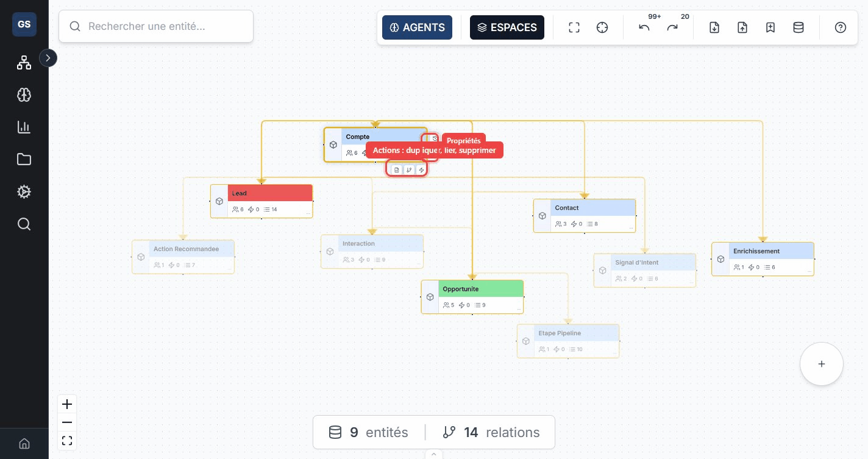Image resolution: width=868 pixels, height=459 pixels.
Task: Click the crosshair target icon in toolbar
Action: pyautogui.click(x=602, y=27)
